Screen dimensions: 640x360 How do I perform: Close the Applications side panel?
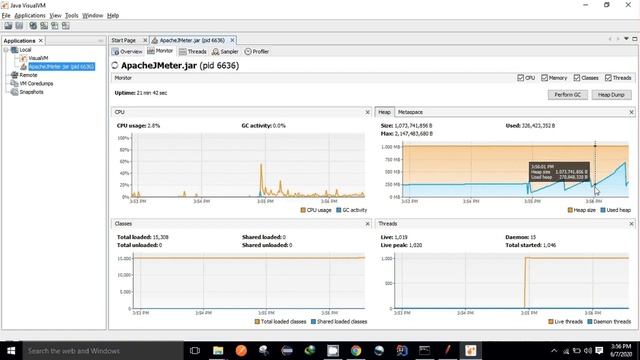[40, 41]
